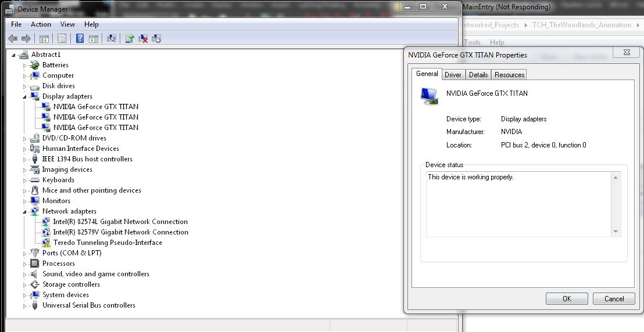This screenshot has width=644, height=332.
Task: Select the Imaging devices camera icon
Action: tap(34, 169)
